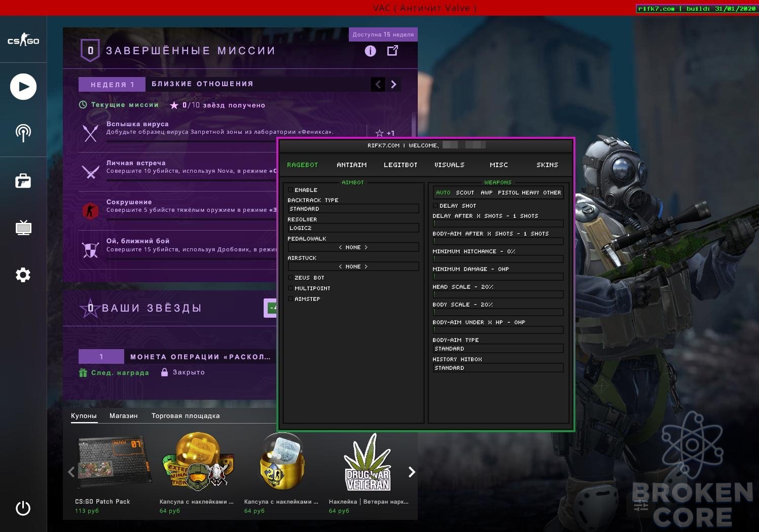
Task: Go to the previous mission week arrow
Action: click(378, 85)
